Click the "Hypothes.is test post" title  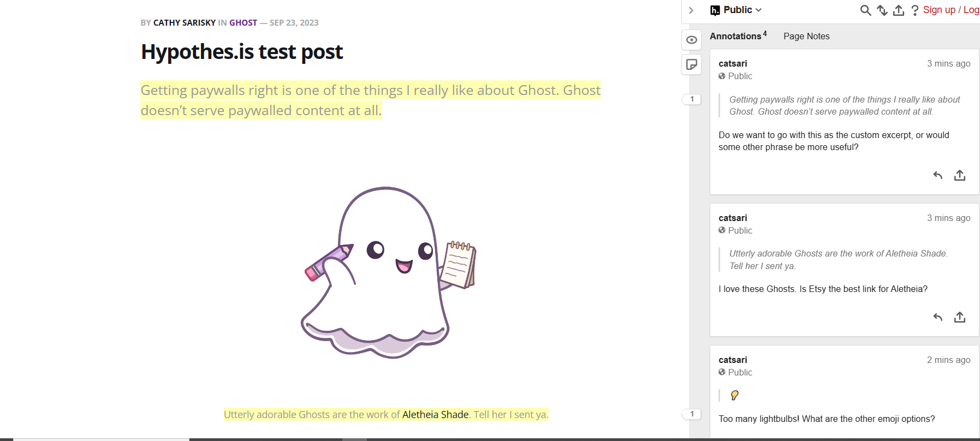[242, 52]
